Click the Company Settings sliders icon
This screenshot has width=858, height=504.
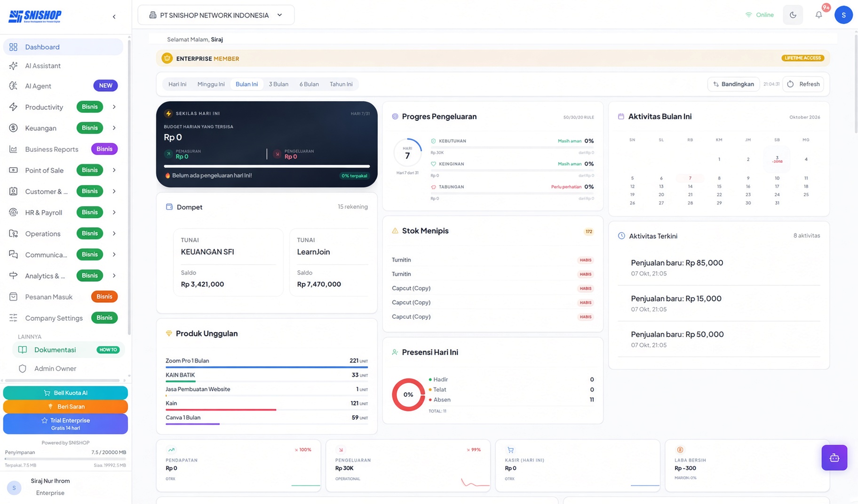pyautogui.click(x=13, y=318)
